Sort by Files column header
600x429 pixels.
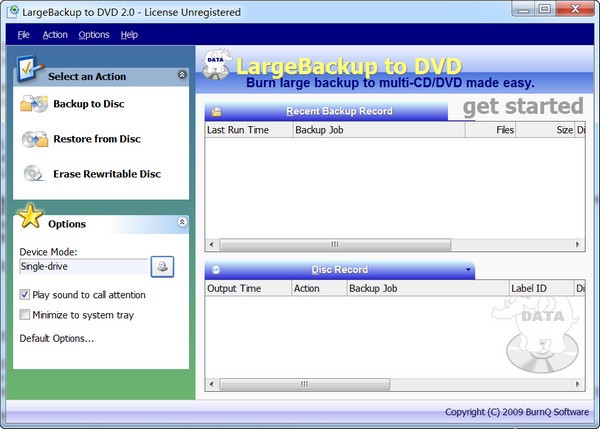(x=491, y=130)
